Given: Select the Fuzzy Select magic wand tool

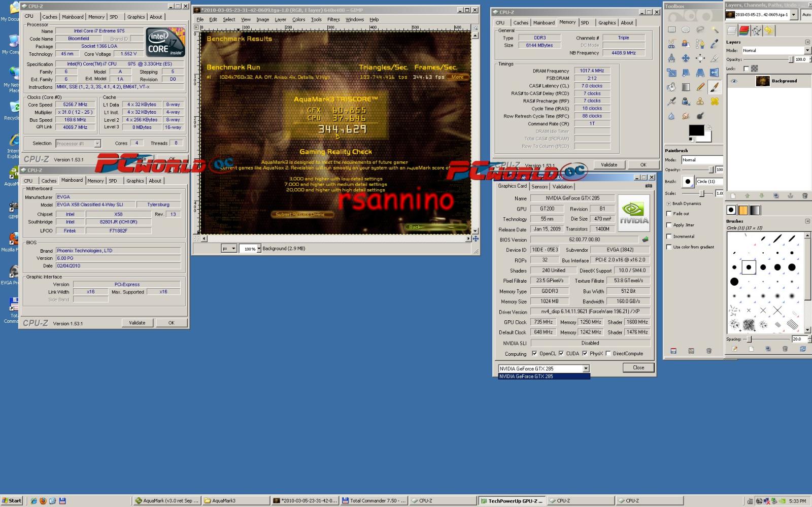Looking at the screenshot, I should click(715, 30).
